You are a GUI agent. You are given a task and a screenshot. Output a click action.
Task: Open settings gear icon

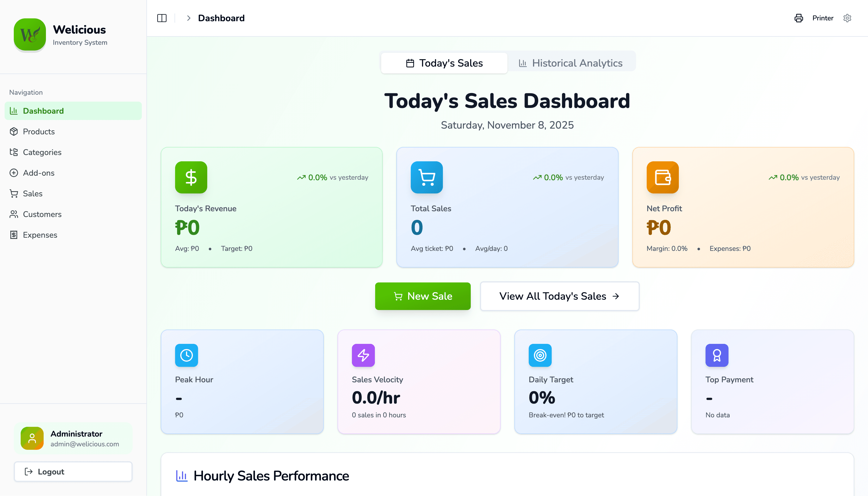coord(847,18)
